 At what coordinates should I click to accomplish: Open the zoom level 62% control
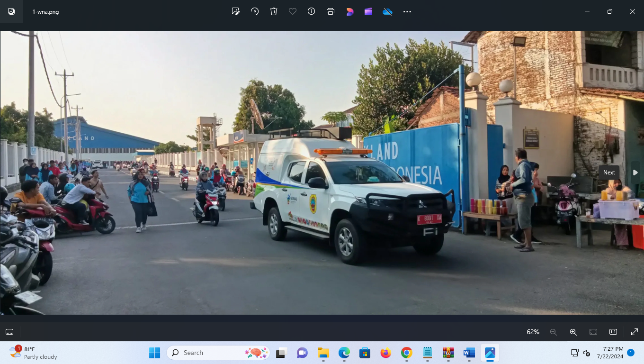tap(532, 332)
